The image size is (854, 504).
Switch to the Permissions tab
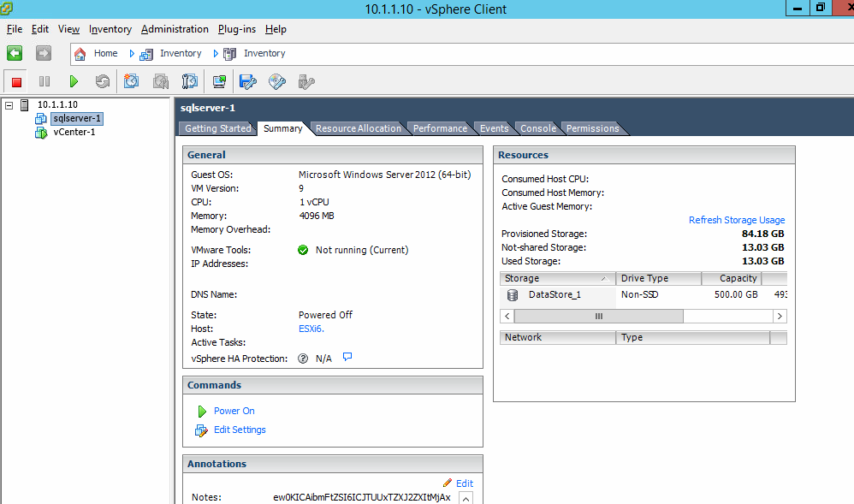[592, 128]
